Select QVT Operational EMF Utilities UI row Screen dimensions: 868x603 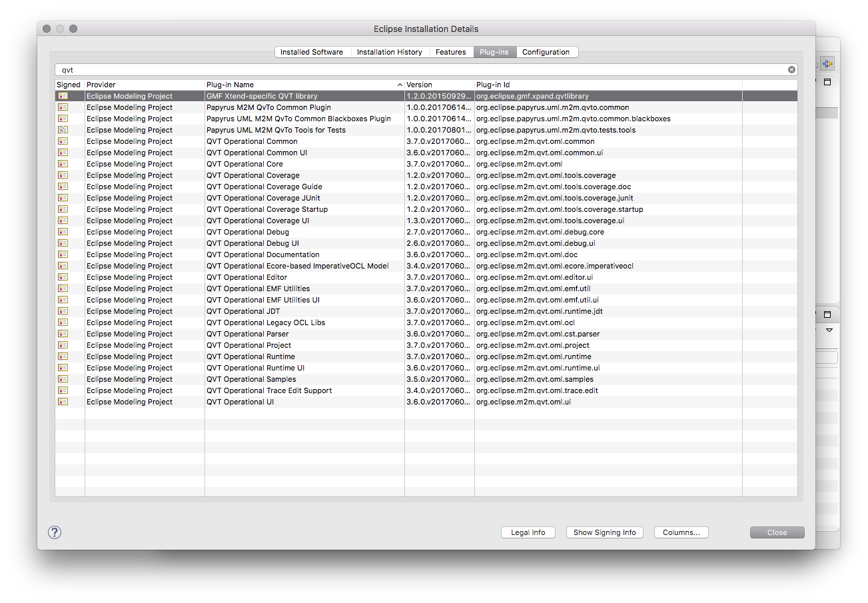pos(426,300)
